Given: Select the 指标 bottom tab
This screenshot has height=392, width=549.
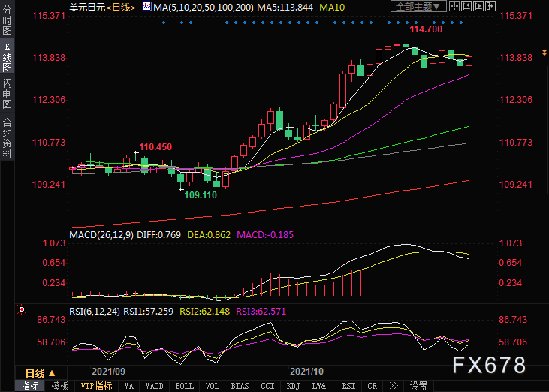Looking at the screenshot, I should point(30,386).
